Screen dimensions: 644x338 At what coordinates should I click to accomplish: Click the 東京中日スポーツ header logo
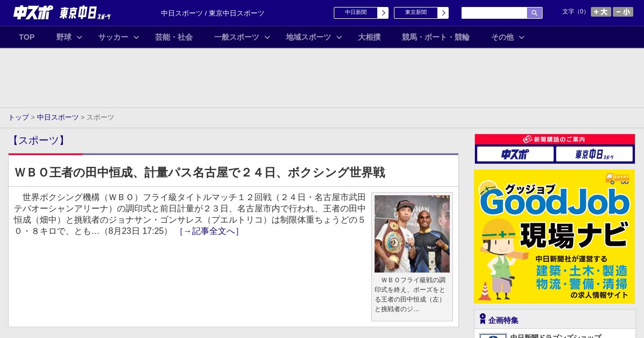[x=85, y=13]
